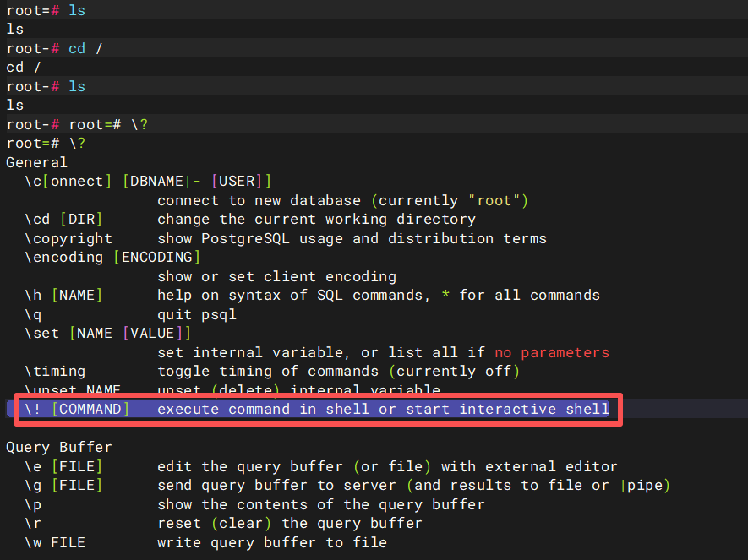This screenshot has height=560, width=748.
Task: Click the \timing command entry
Action: pos(55,372)
